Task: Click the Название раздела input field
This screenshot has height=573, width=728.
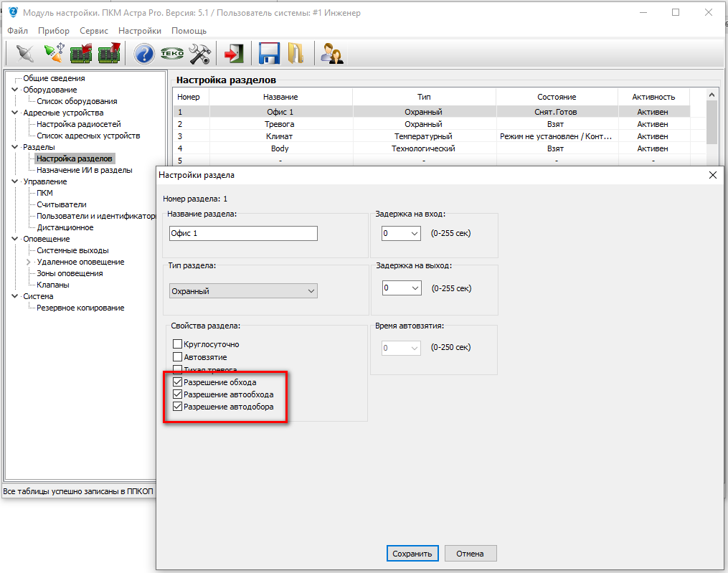Action: [x=243, y=234]
